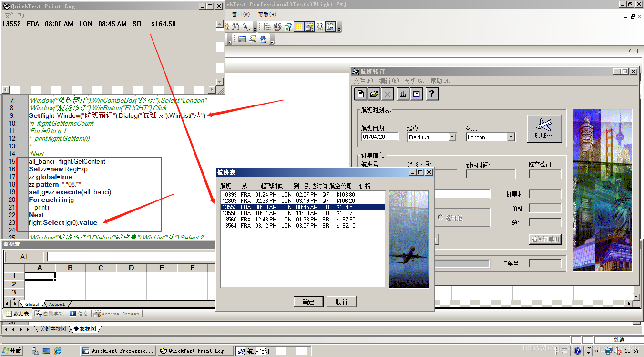Viewport: 644px width, 357px height.
Task: Select the 应做事项 to-do pane tab
Action: [49, 314]
